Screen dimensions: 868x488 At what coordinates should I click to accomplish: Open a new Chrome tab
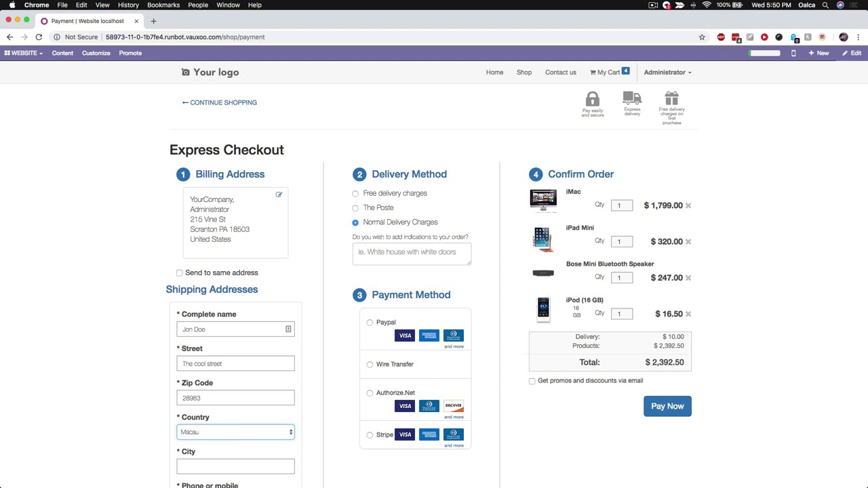153,21
